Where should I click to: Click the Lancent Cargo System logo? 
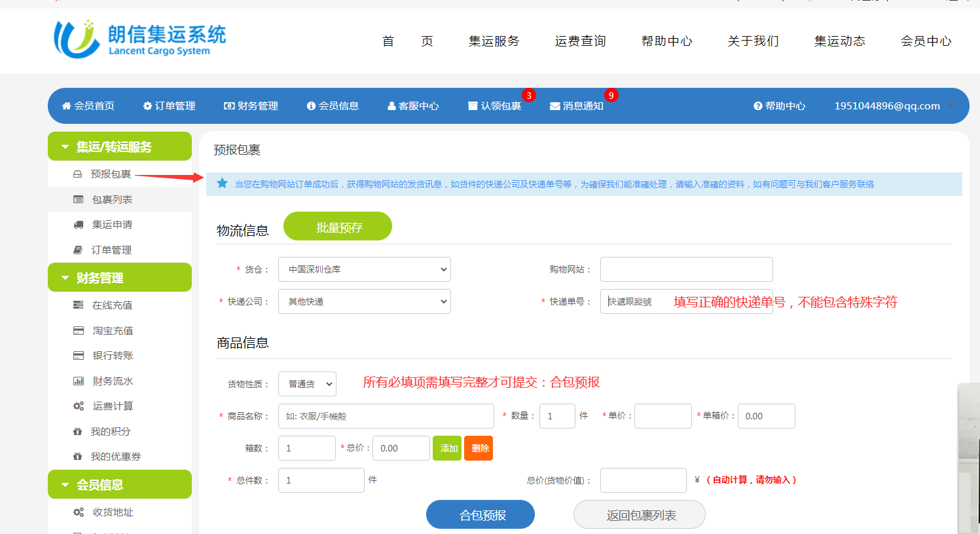[x=139, y=39]
